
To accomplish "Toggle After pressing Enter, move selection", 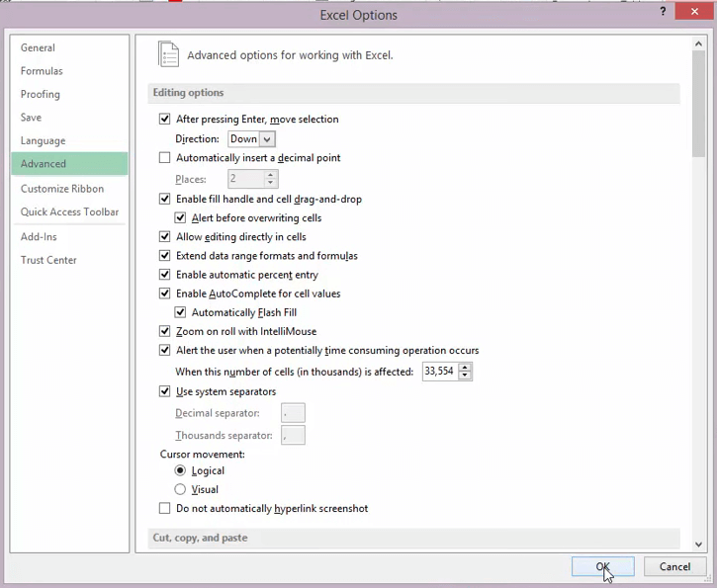I will [x=164, y=120].
